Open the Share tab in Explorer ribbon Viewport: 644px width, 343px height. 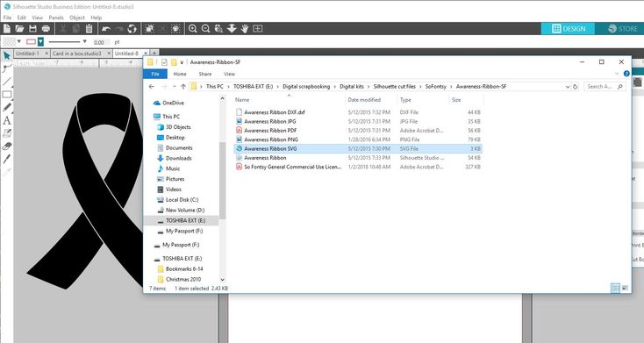tap(205, 74)
